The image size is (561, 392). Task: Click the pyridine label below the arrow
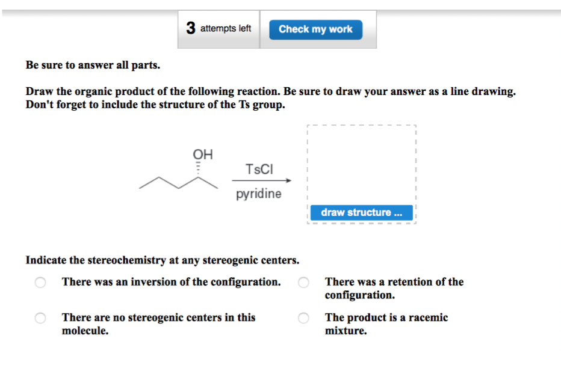pos(259,194)
